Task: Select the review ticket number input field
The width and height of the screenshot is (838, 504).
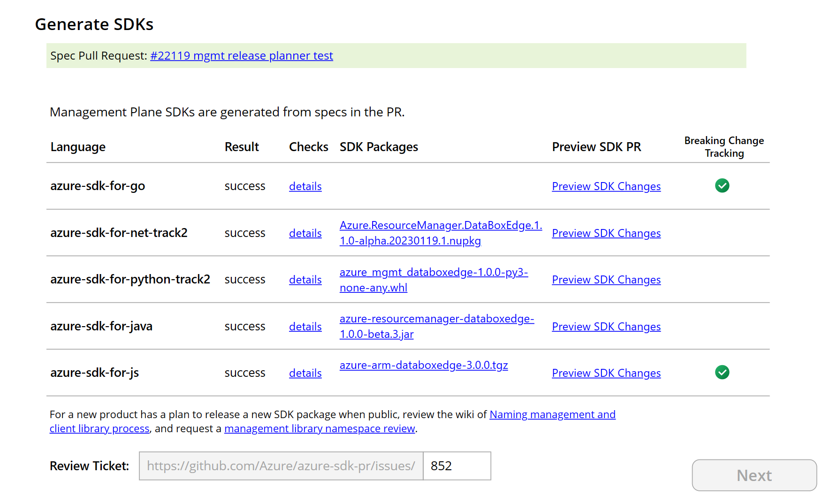Action: click(457, 466)
